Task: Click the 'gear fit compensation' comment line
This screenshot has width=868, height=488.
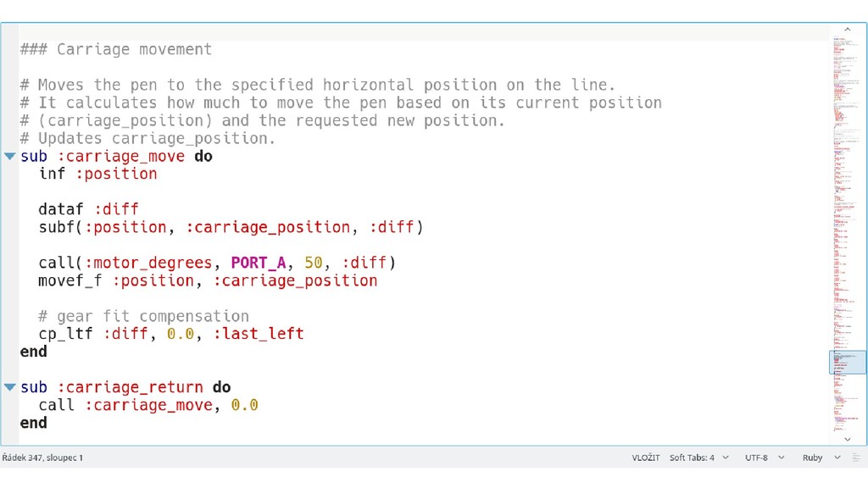Action: pyautogui.click(x=144, y=316)
